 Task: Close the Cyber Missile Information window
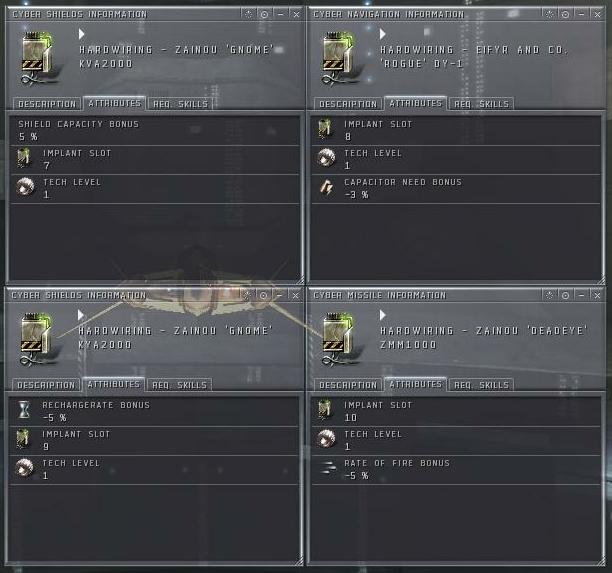coord(597,295)
